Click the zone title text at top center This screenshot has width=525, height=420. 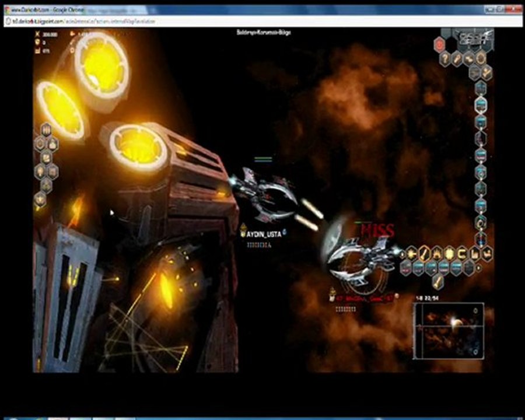tap(264, 33)
